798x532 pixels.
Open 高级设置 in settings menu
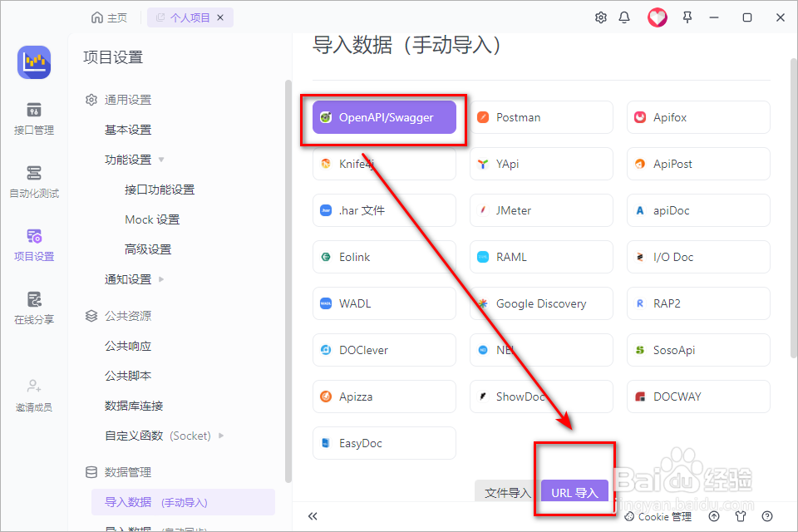pos(148,249)
